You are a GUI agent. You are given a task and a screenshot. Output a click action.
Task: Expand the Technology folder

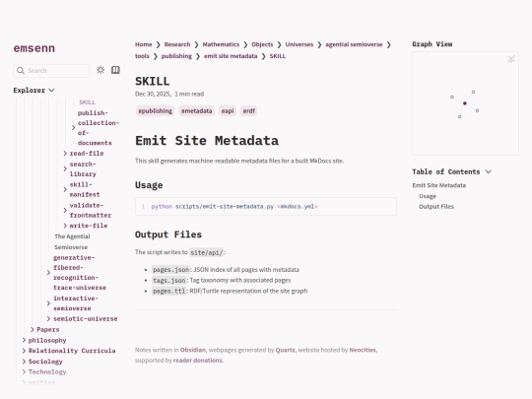(24, 371)
